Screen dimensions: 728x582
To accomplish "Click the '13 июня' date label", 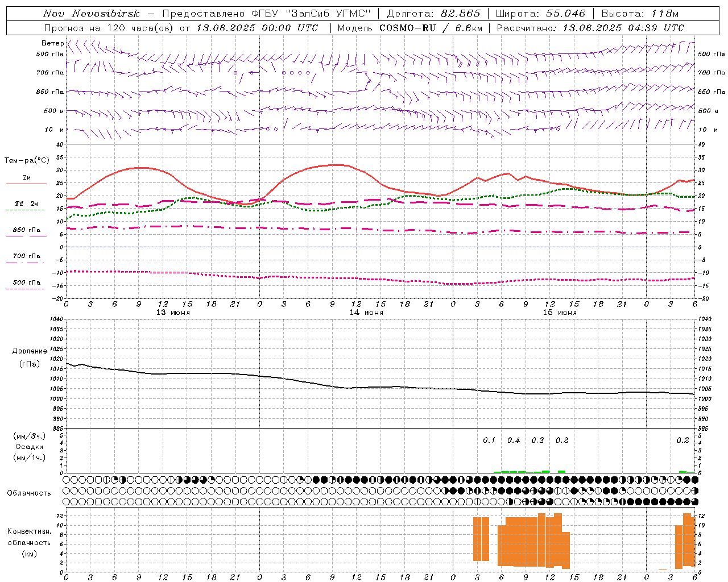I will pyautogui.click(x=173, y=313).
